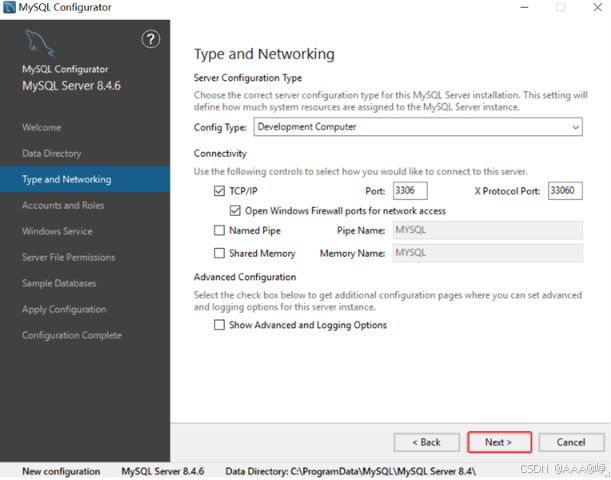Click the Type and Networking page heading
The width and height of the screenshot is (611, 480).
coord(264,54)
